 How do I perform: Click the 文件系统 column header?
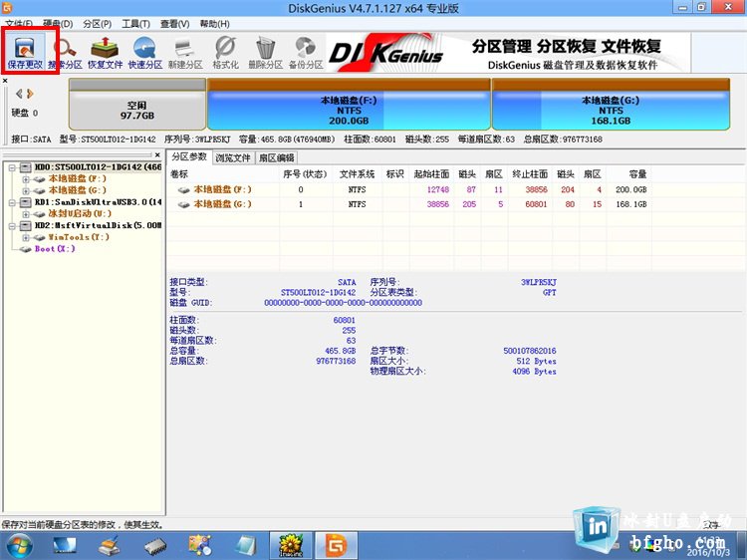(357, 174)
